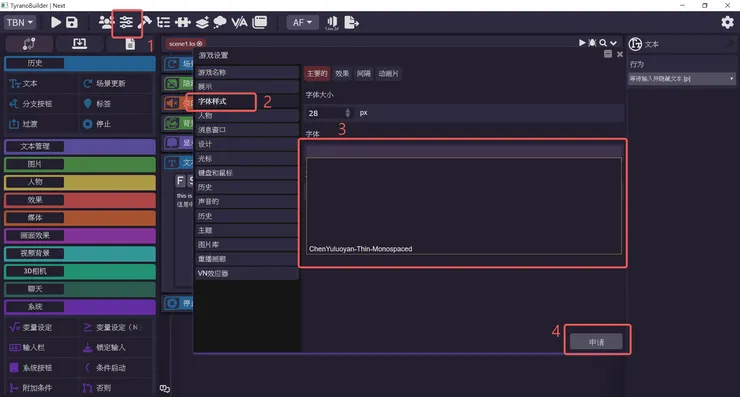
Task: Switch to the 效果 tab in settings
Action: click(342, 74)
